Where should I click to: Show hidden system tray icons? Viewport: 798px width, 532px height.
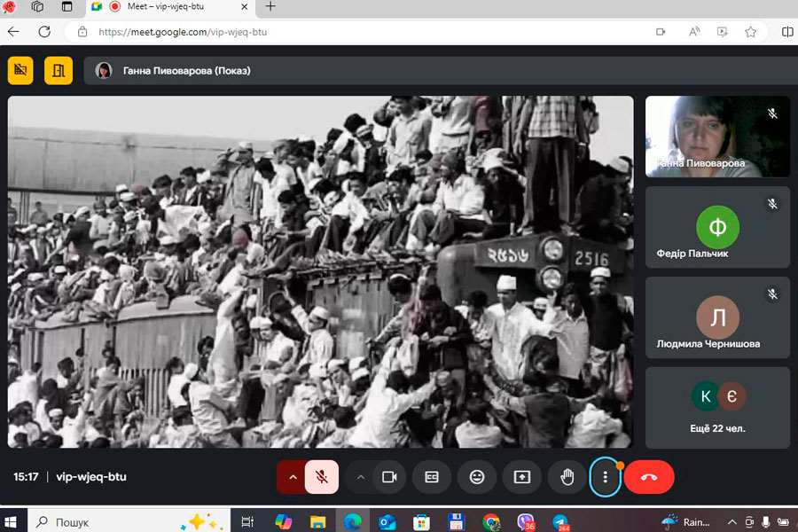[x=731, y=522]
